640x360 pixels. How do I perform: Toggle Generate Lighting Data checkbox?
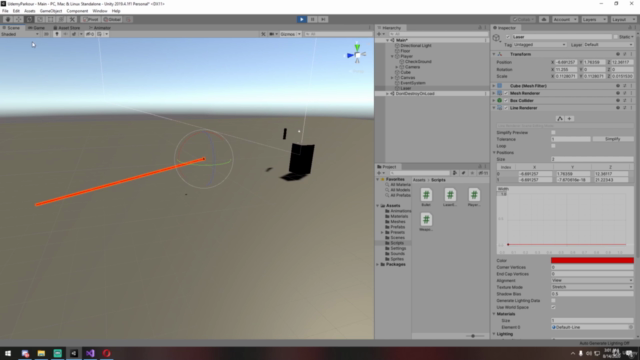click(553, 300)
